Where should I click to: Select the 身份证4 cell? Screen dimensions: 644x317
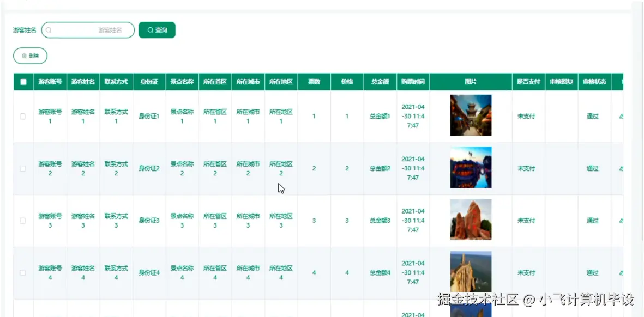point(149,273)
